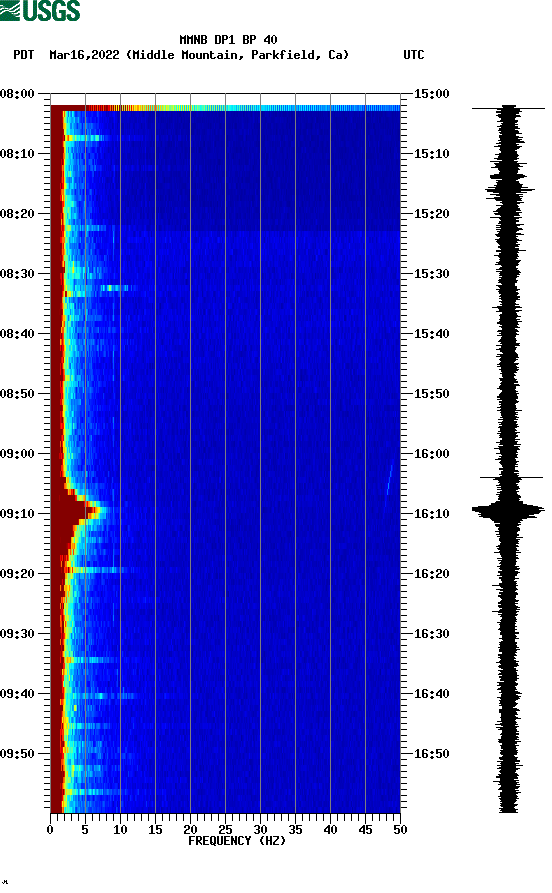552x893 pixels.
Task: Select the title text MMNB DP1 BP 40
Action: pyautogui.click(x=228, y=40)
